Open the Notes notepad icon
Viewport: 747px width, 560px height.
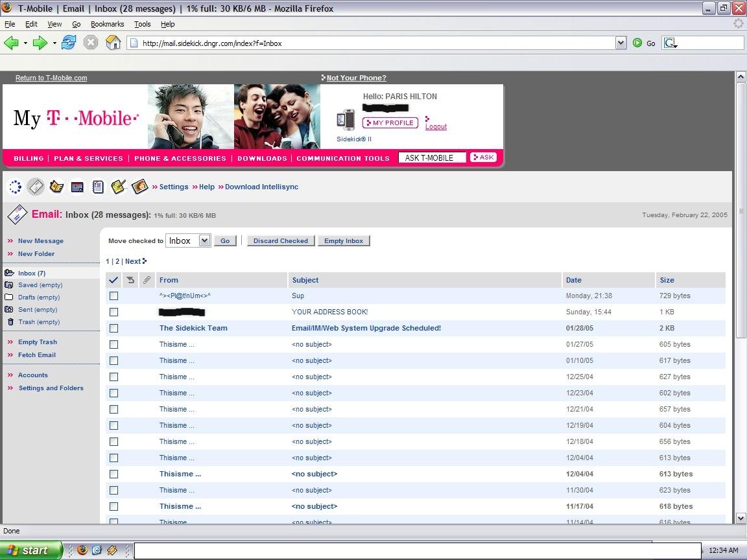98,187
